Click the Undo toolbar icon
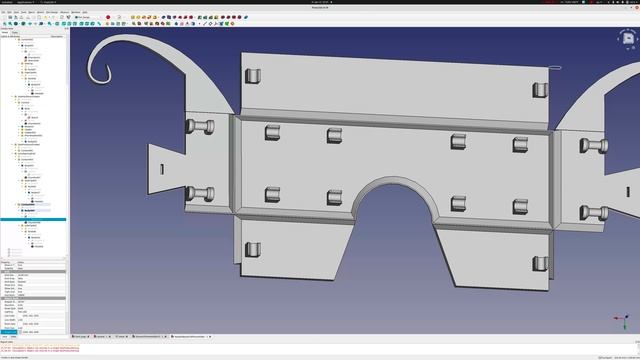640x360 pixels. pyautogui.click(x=45, y=17)
